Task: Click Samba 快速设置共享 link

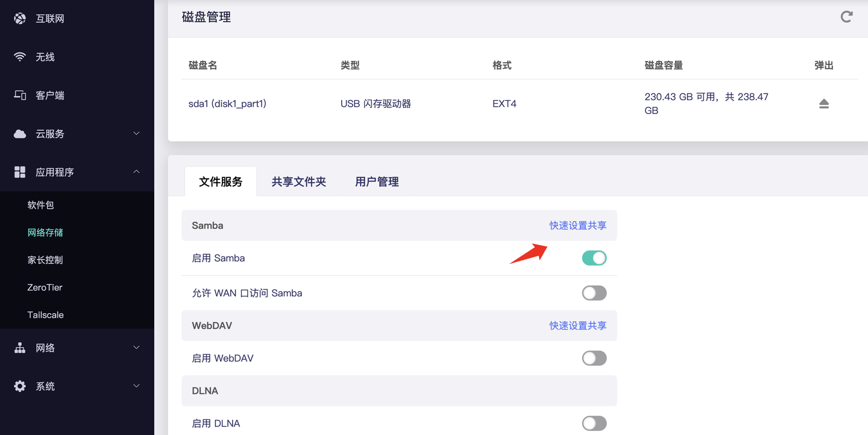Action: (x=577, y=226)
